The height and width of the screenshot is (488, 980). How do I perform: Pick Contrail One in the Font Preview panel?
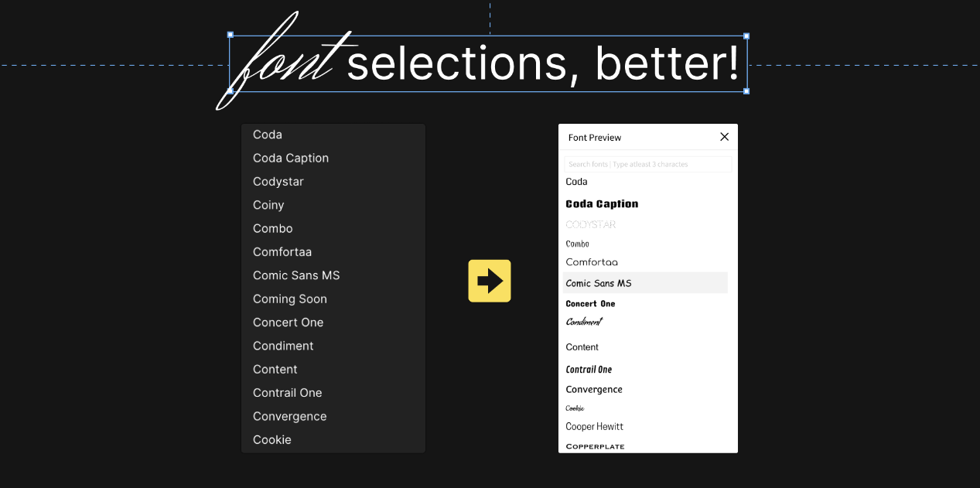589,369
